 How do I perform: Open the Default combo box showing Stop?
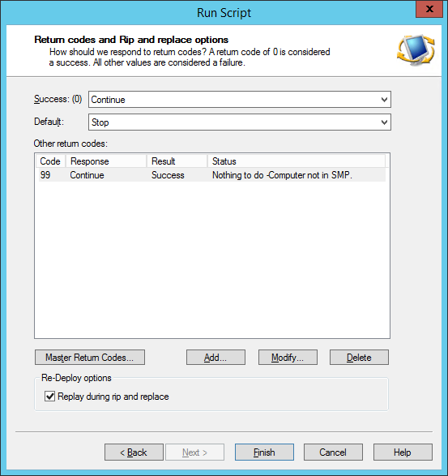pos(240,122)
